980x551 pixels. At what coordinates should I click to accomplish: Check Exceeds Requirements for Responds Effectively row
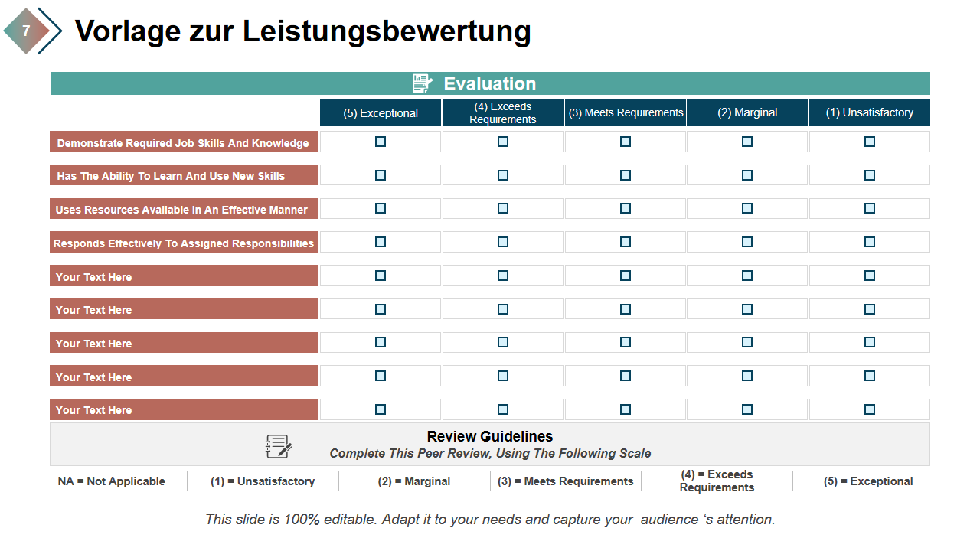503,242
